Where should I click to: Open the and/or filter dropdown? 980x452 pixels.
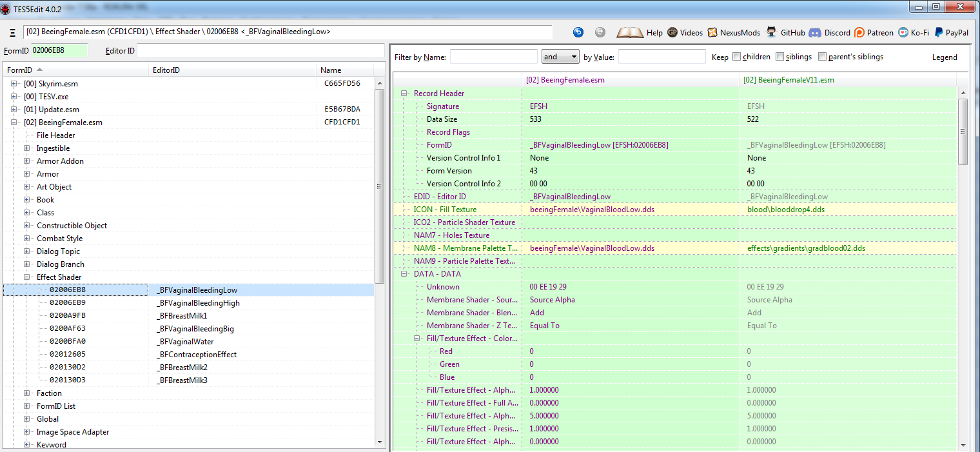click(x=560, y=57)
